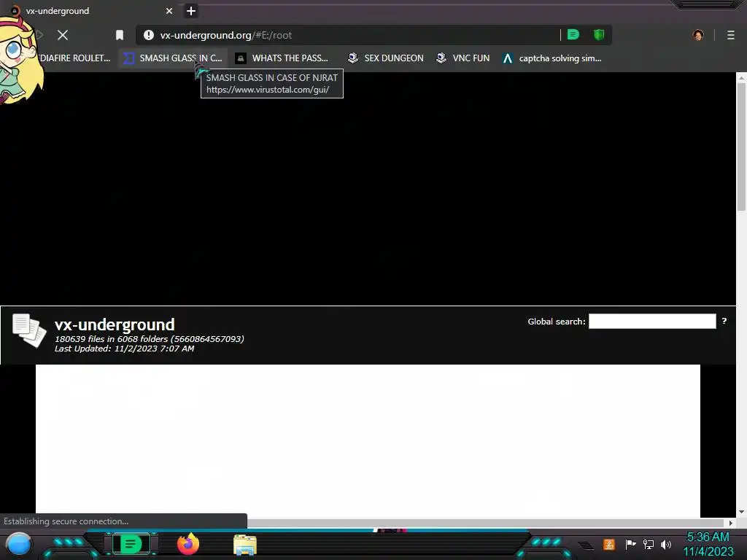
Task: Click the question mark help next to search
Action: pyautogui.click(x=724, y=321)
